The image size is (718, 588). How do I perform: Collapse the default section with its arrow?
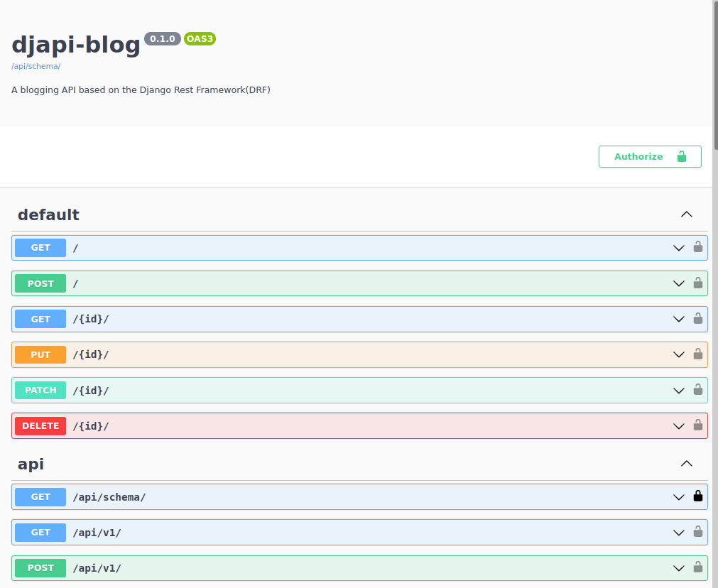click(687, 214)
